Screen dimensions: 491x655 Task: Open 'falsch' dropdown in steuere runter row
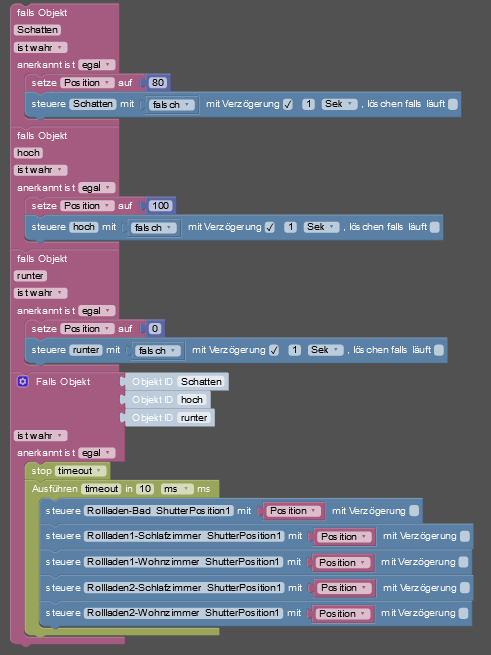[158, 350]
